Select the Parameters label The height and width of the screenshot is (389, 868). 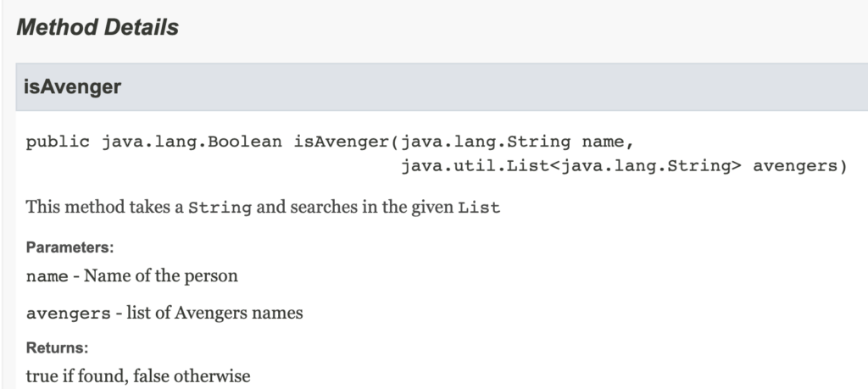[x=70, y=247]
